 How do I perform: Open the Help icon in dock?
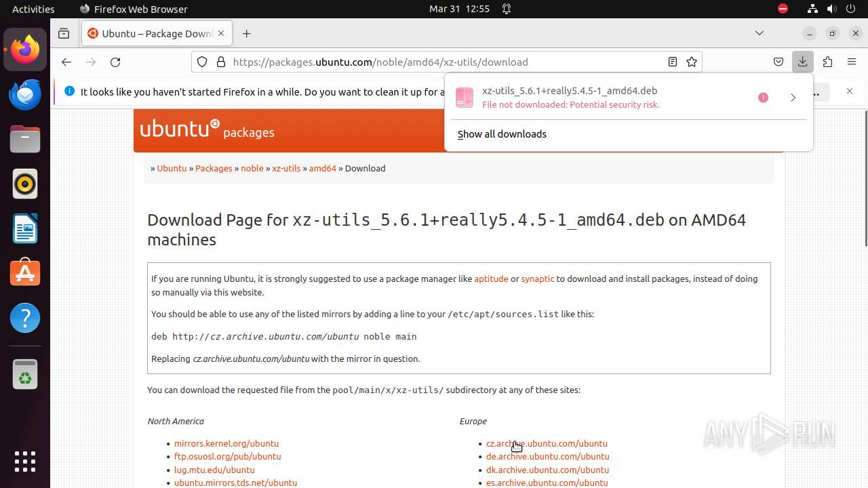[x=25, y=318]
